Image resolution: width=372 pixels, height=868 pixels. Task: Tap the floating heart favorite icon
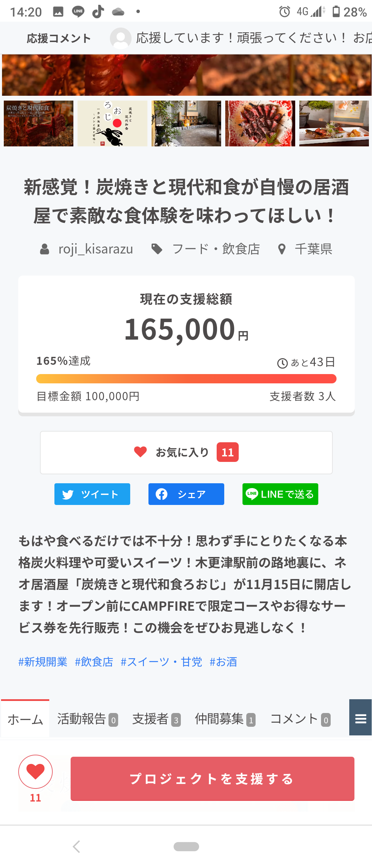pyautogui.click(x=35, y=771)
